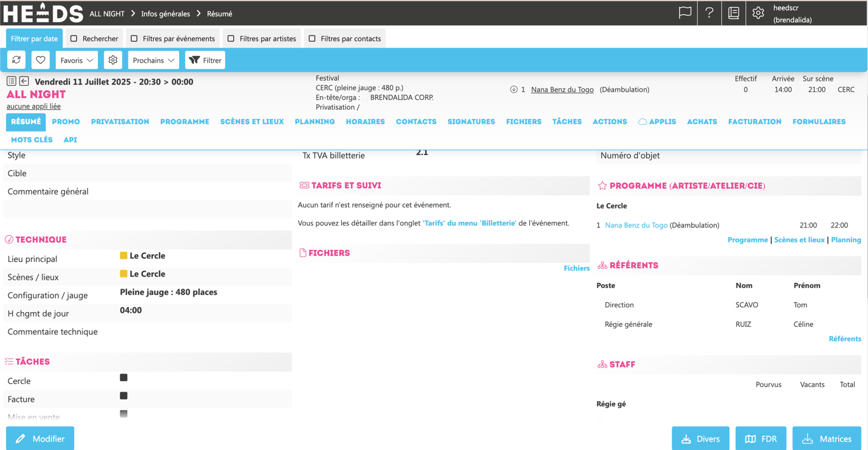Toggle the Facture task checkbox
Screen dimensions: 868x450
coord(124,395)
